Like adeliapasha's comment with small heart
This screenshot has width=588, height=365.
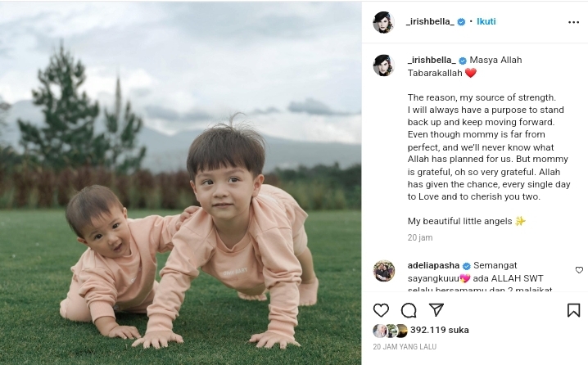(x=579, y=270)
